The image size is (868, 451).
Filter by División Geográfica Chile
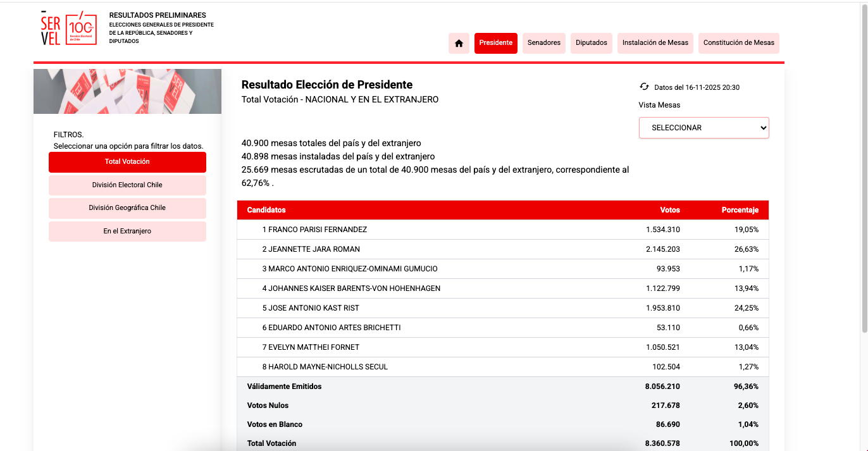[x=127, y=208]
